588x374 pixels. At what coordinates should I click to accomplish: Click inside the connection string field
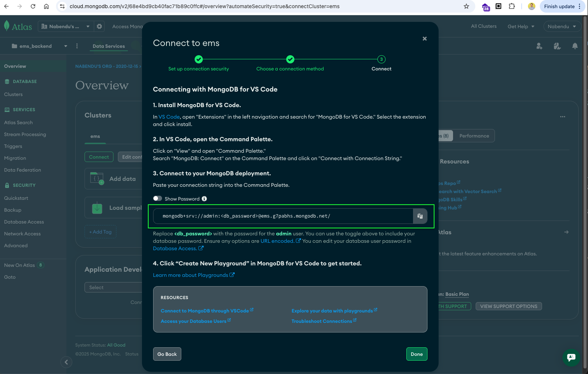[284, 216]
